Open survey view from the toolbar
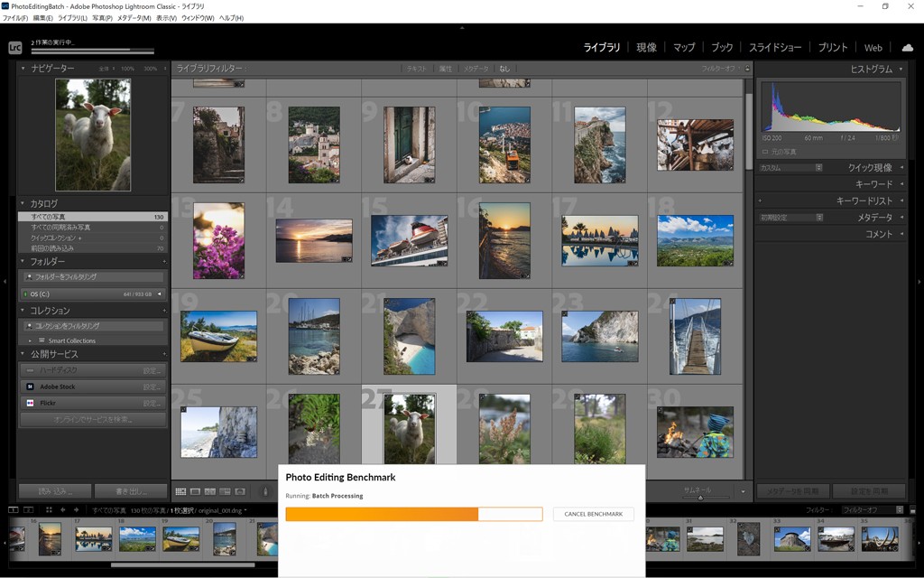Screen dimensions: 924x578 [x=224, y=491]
